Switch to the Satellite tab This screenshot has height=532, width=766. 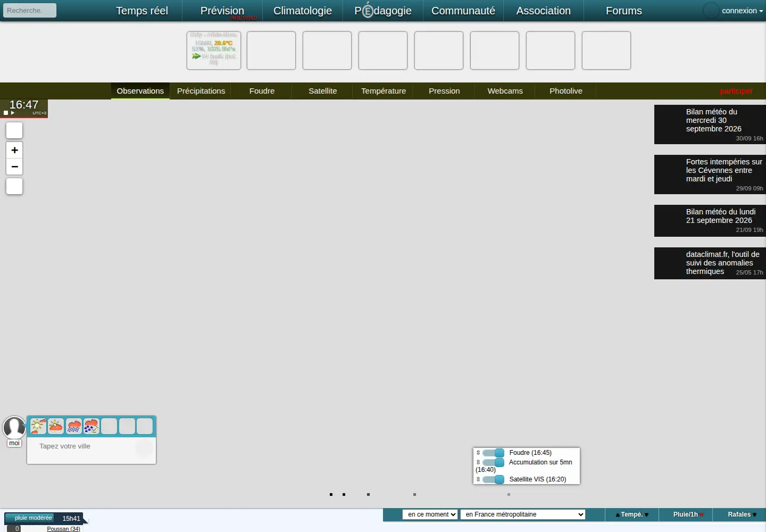(x=323, y=91)
